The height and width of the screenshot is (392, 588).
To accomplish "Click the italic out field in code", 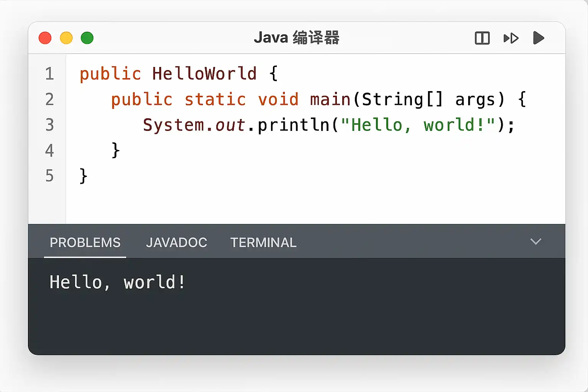I will (x=230, y=125).
